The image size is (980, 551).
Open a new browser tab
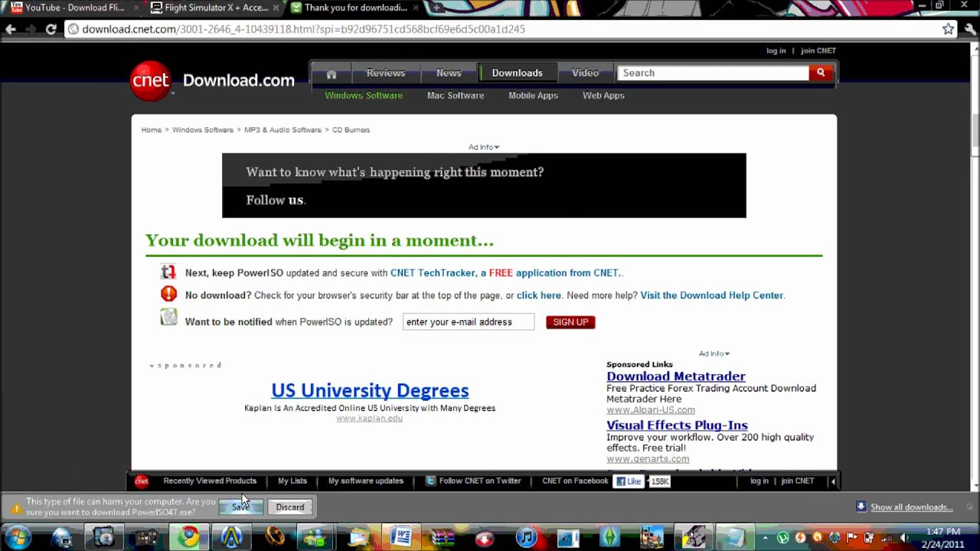[437, 8]
